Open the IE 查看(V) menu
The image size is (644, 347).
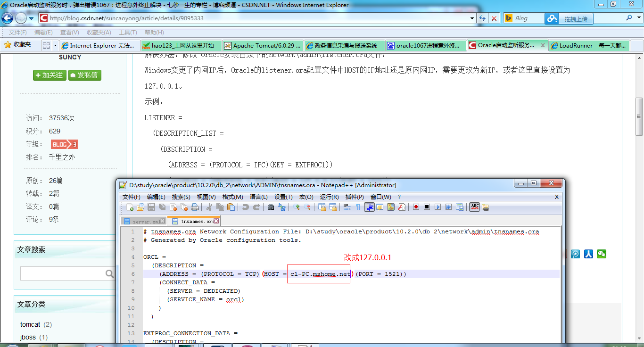tap(69, 33)
